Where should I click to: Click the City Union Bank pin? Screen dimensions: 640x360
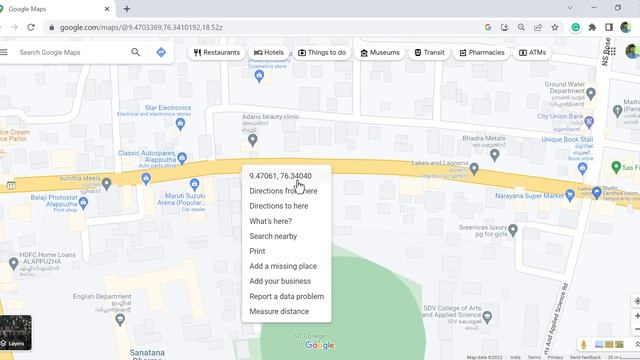tap(589, 122)
